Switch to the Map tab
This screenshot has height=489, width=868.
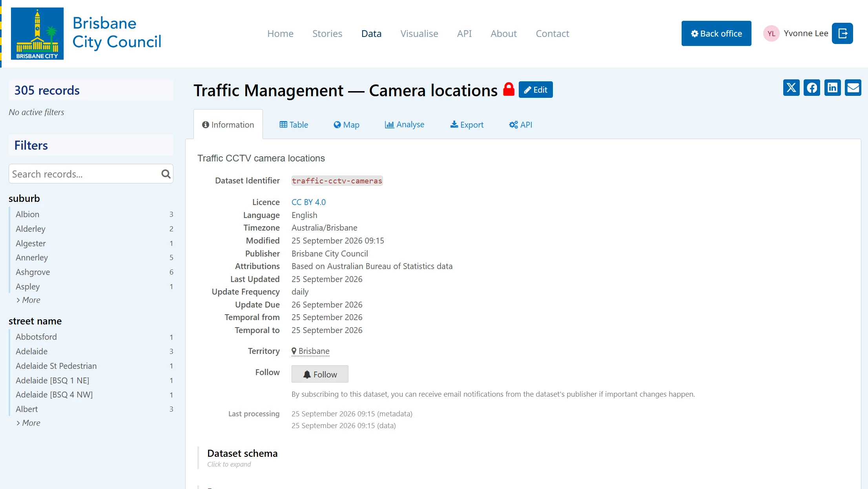346,125
